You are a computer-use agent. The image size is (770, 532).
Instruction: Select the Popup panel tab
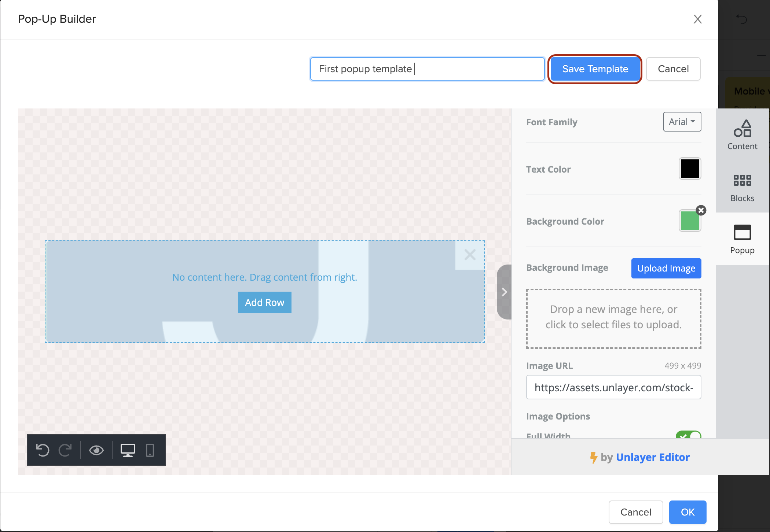coord(742,239)
